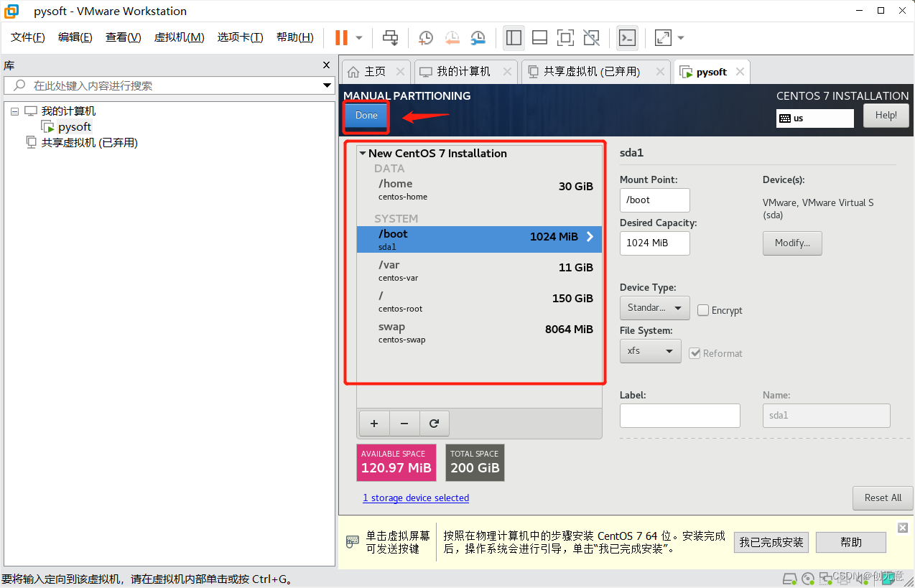The width and height of the screenshot is (915, 588).
Task: Click the Modify... device button
Action: (x=792, y=243)
